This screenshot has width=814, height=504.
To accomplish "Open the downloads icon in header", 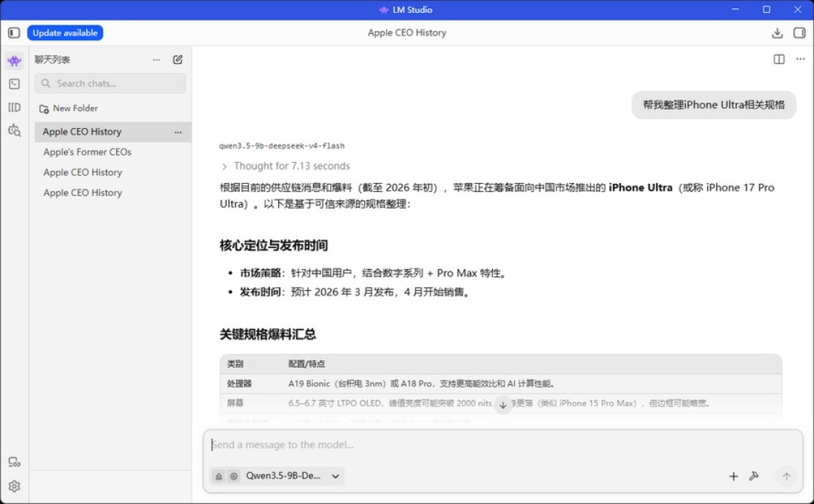I will tap(777, 32).
